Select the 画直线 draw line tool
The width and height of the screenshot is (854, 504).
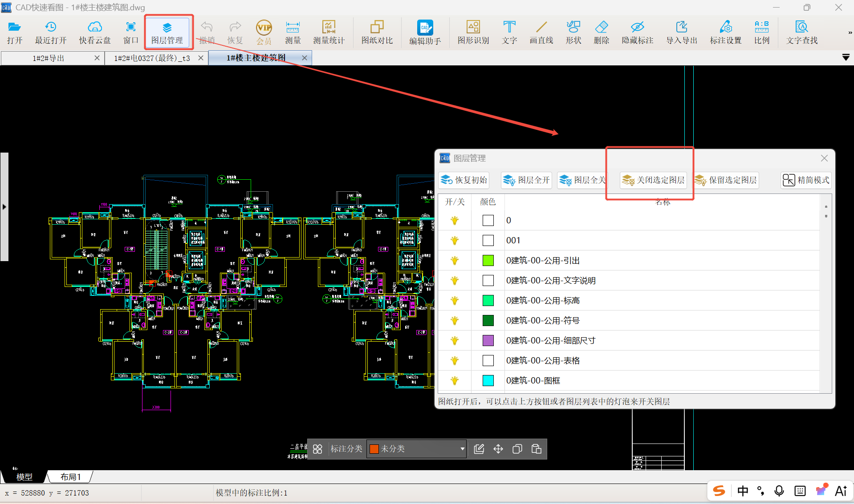(x=541, y=32)
